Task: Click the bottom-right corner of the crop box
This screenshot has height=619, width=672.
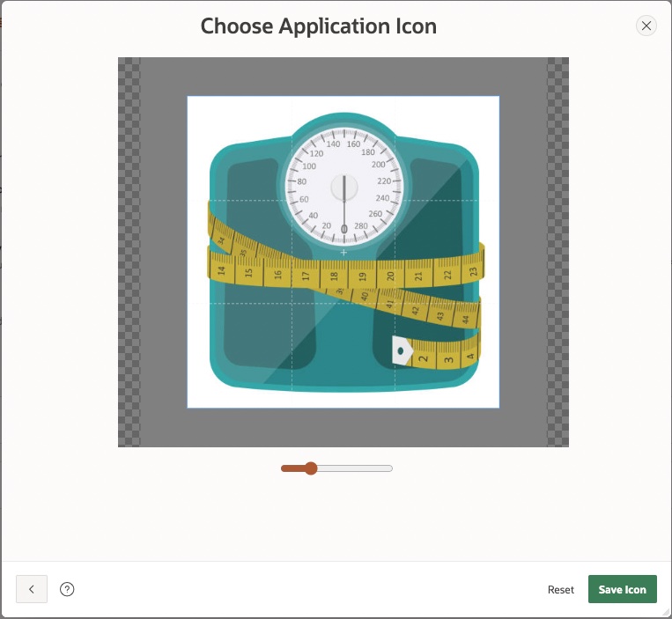Action: pyautogui.click(x=499, y=408)
